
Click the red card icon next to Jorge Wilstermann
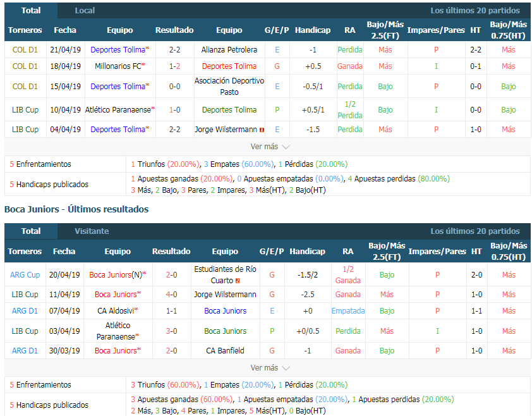[262, 130]
